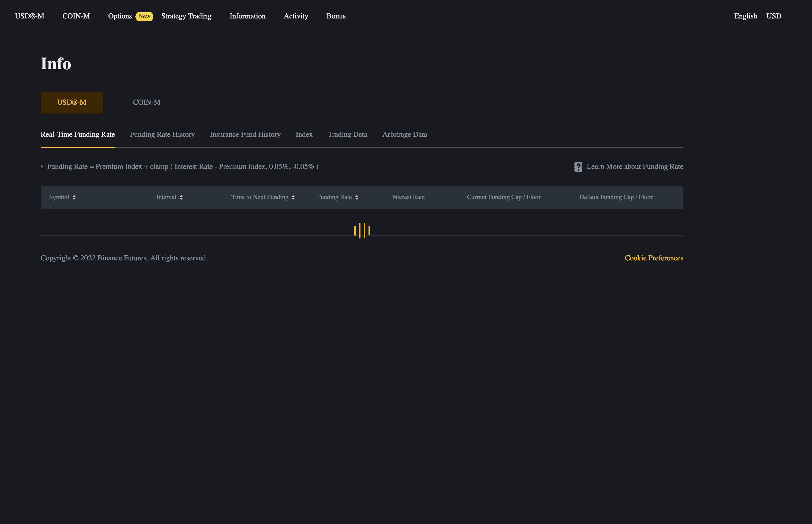The height and width of the screenshot is (524, 812).
Task: Select the USD-M market toggle button
Action: click(72, 102)
